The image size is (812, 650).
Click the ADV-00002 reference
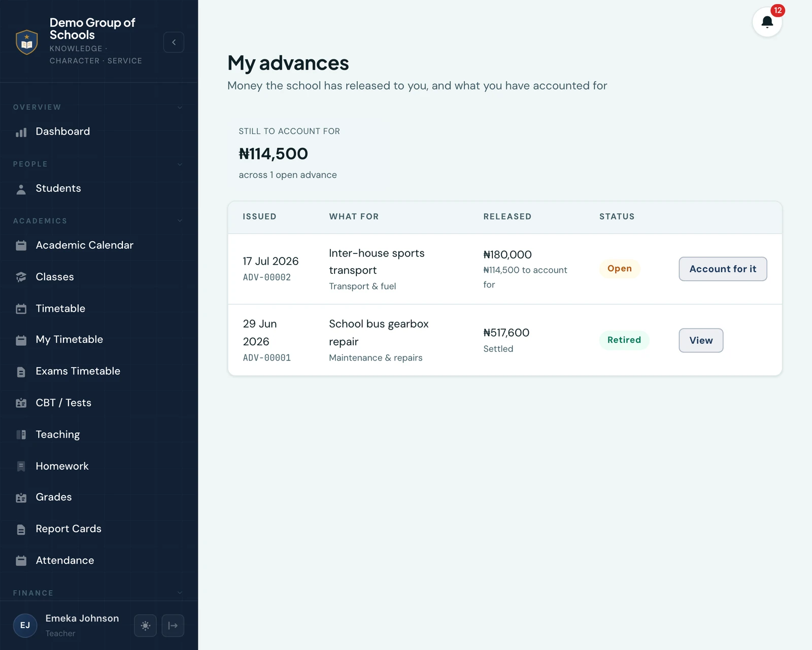pyautogui.click(x=267, y=277)
